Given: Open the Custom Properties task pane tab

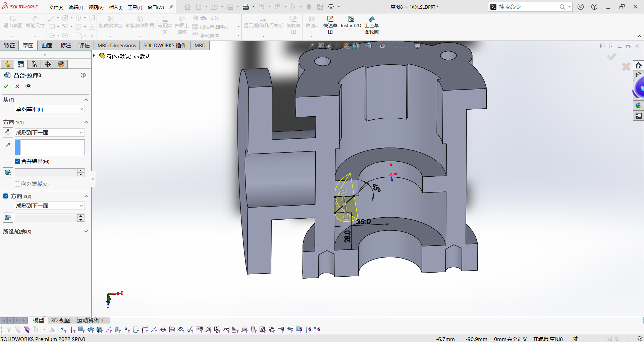Looking at the screenshot, I should coord(639,116).
